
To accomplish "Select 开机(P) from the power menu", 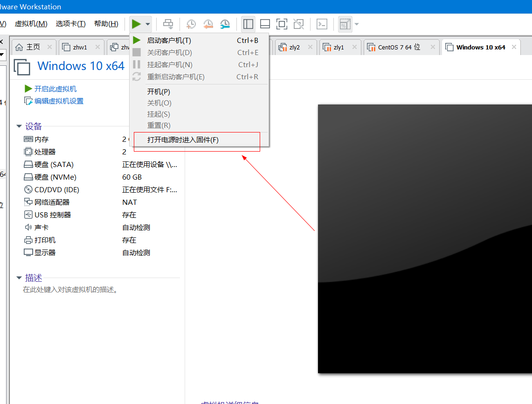I will tap(199, 91).
